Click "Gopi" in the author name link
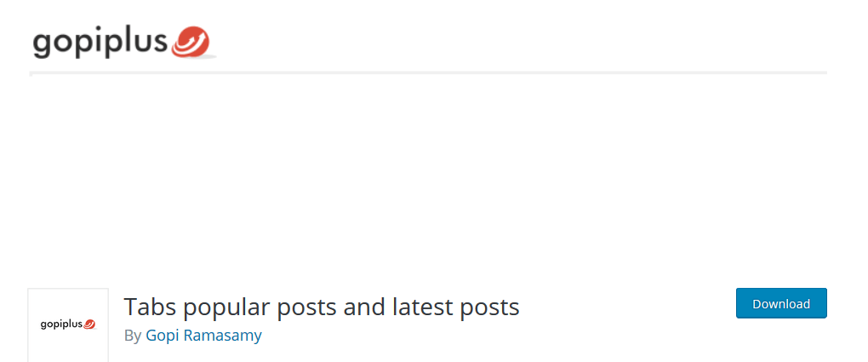 click(162, 336)
